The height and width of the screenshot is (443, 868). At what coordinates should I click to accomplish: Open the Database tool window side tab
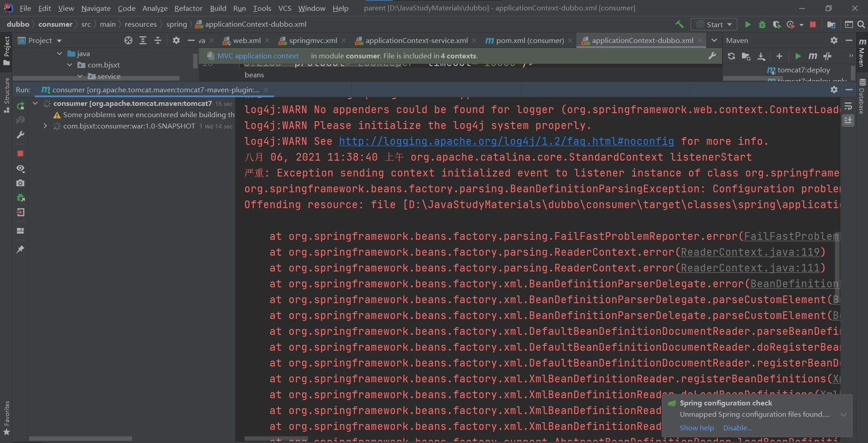tap(862, 96)
